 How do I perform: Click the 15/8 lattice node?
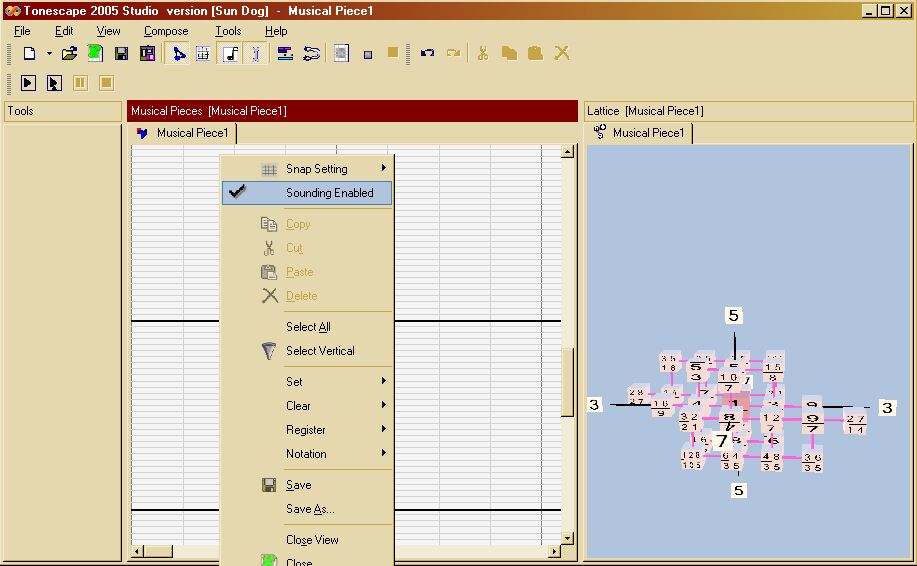[773, 372]
